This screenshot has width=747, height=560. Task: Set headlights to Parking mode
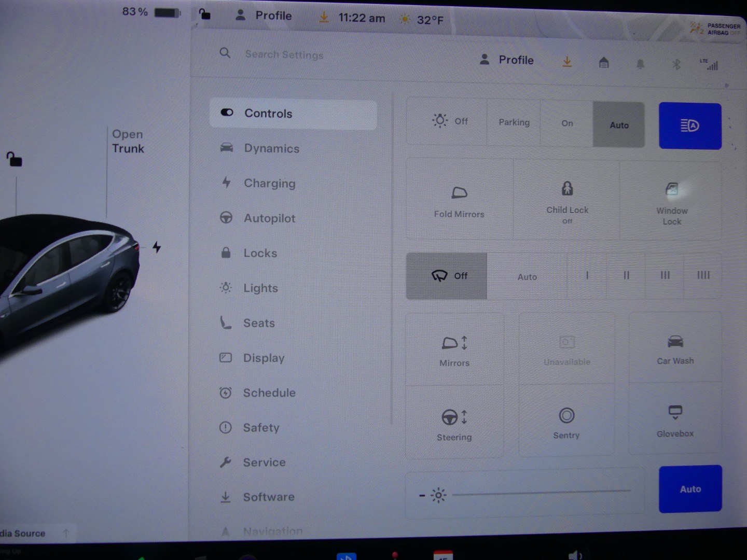tap(514, 123)
